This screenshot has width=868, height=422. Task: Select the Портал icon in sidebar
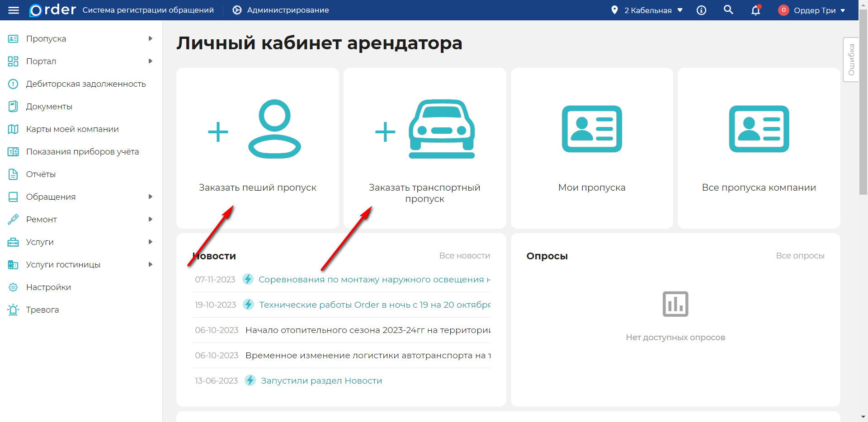[x=13, y=61]
